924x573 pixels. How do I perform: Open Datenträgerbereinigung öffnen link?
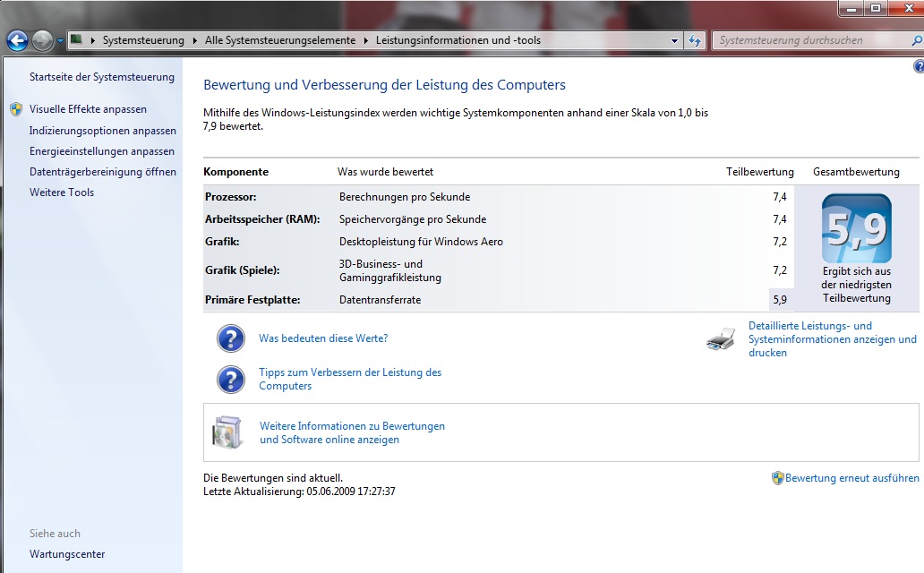(103, 172)
